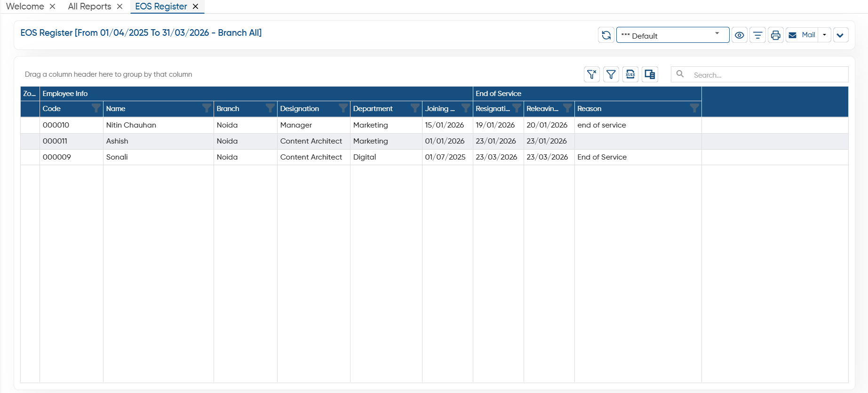868x393 pixels.
Task: Export grid to XLSX
Action: tap(630, 74)
